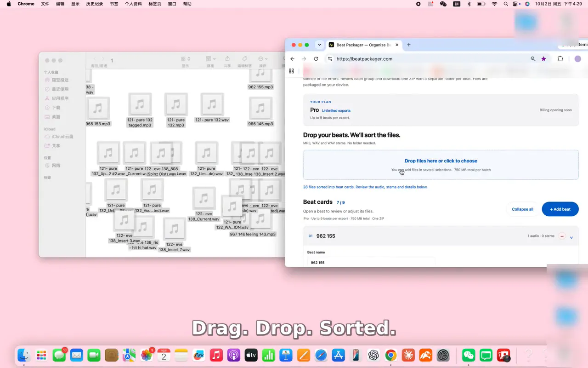The image size is (588, 368).
Task: Open the Unlimited exports link
Action: click(x=336, y=110)
